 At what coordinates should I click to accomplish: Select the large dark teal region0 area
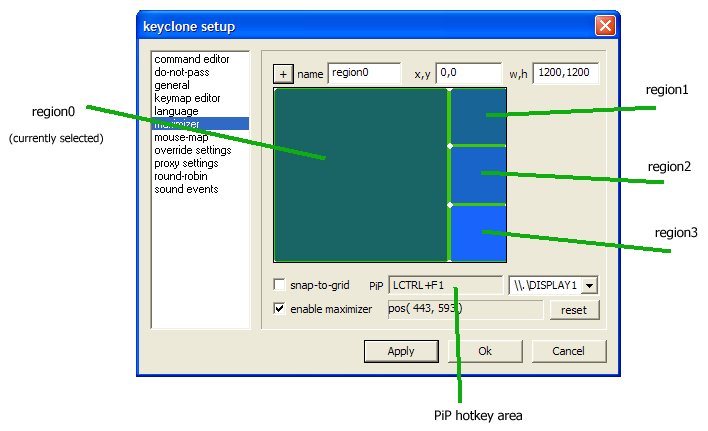tap(361, 175)
